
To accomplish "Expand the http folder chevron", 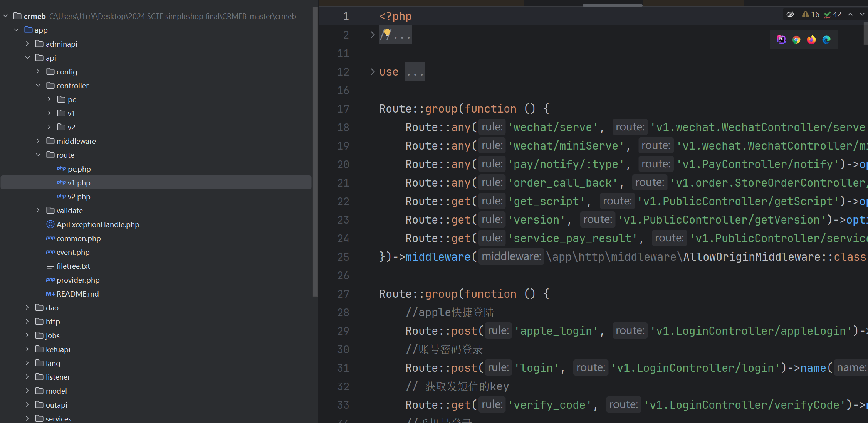I will [27, 321].
